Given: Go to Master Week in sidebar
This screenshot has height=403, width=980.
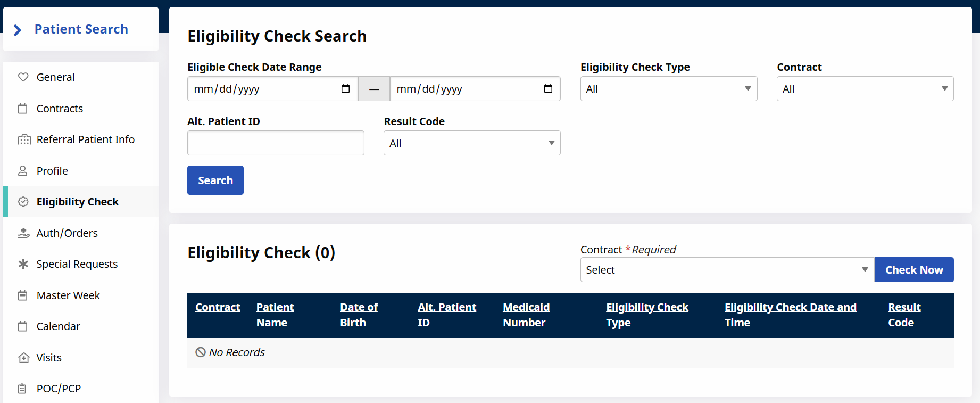Looking at the screenshot, I should 68,295.
